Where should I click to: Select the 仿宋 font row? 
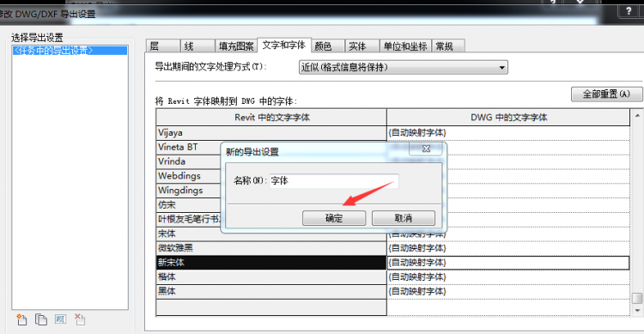(x=189, y=204)
